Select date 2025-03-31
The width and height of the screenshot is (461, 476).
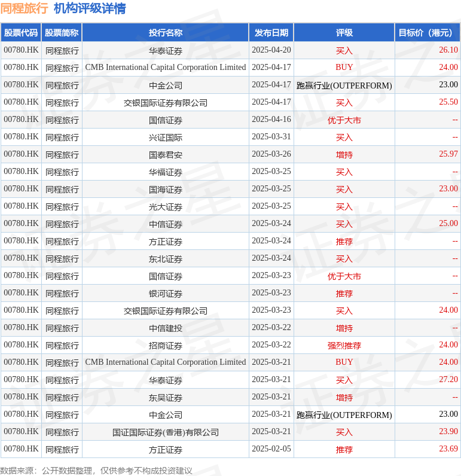pyautogui.click(x=271, y=136)
